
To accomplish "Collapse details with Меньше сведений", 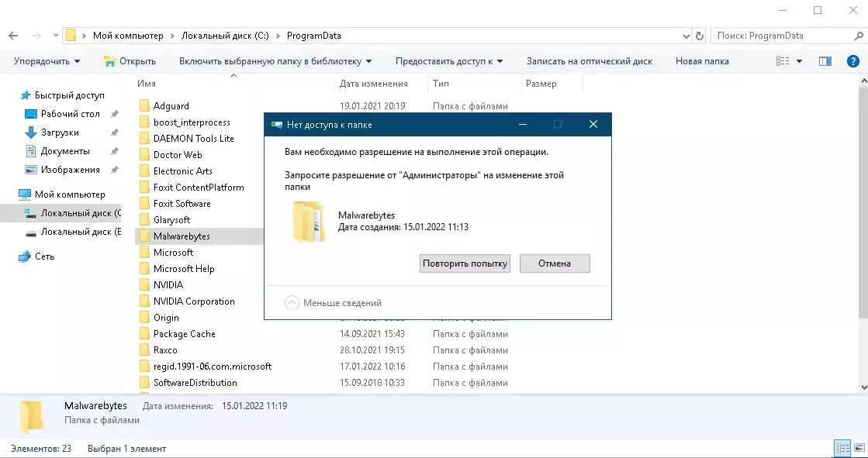I will tap(334, 302).
